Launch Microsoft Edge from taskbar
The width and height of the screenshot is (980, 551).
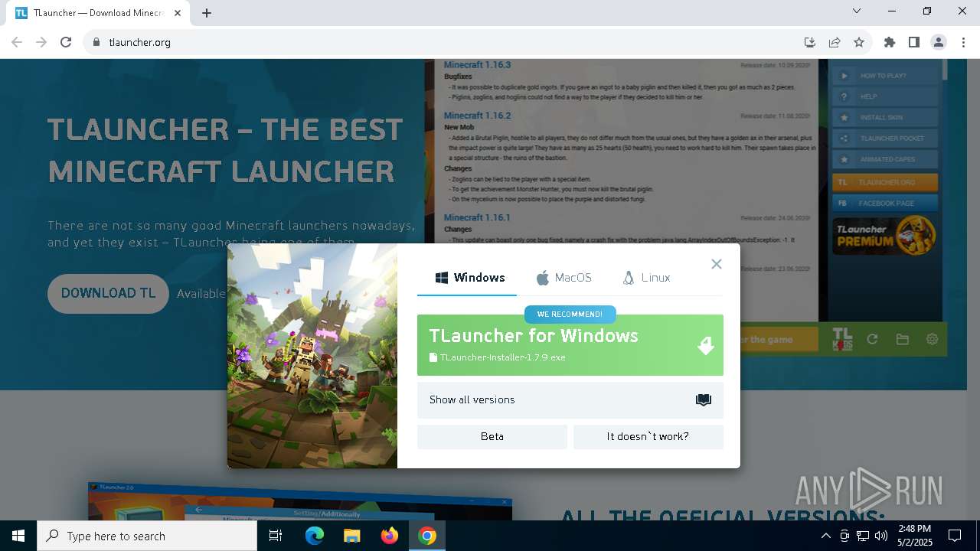tap(315, 536)
